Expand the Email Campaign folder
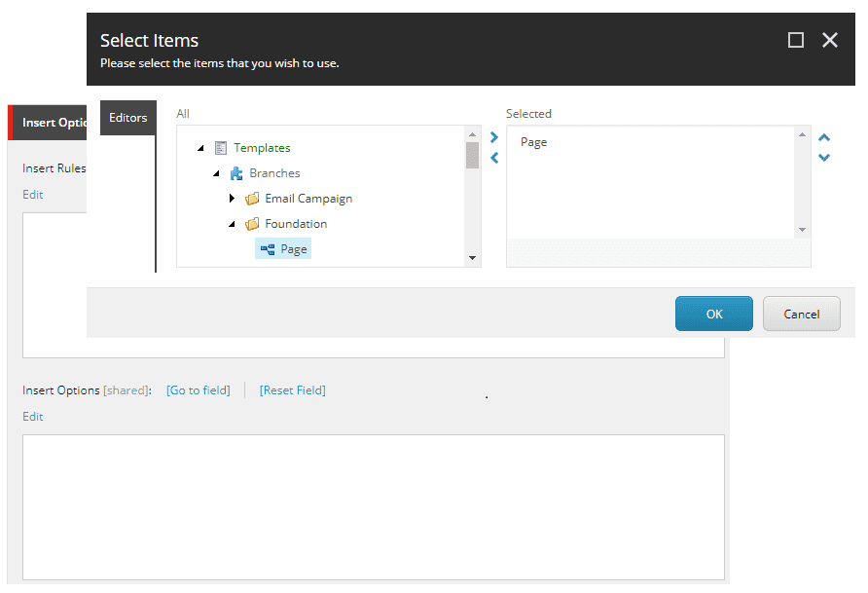 [232, 199]
